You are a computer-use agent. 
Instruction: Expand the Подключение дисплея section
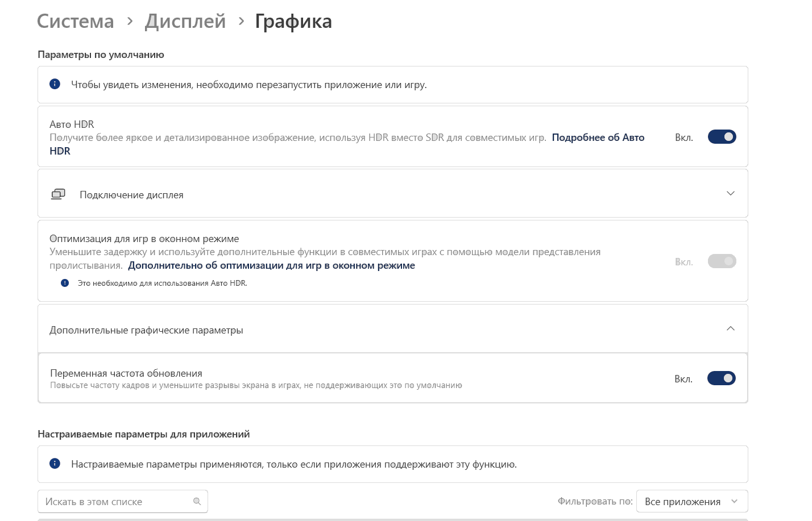(x=731, y=194)
